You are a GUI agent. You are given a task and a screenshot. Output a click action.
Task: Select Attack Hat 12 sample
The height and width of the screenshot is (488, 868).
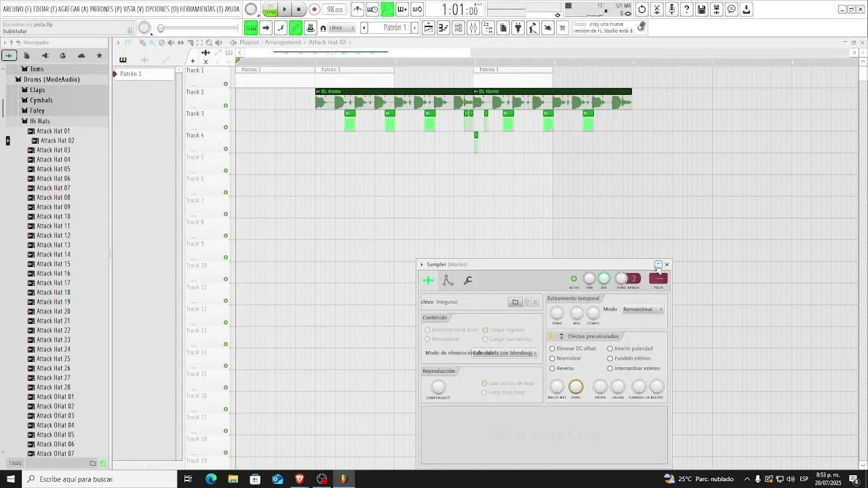click(53, 235)
